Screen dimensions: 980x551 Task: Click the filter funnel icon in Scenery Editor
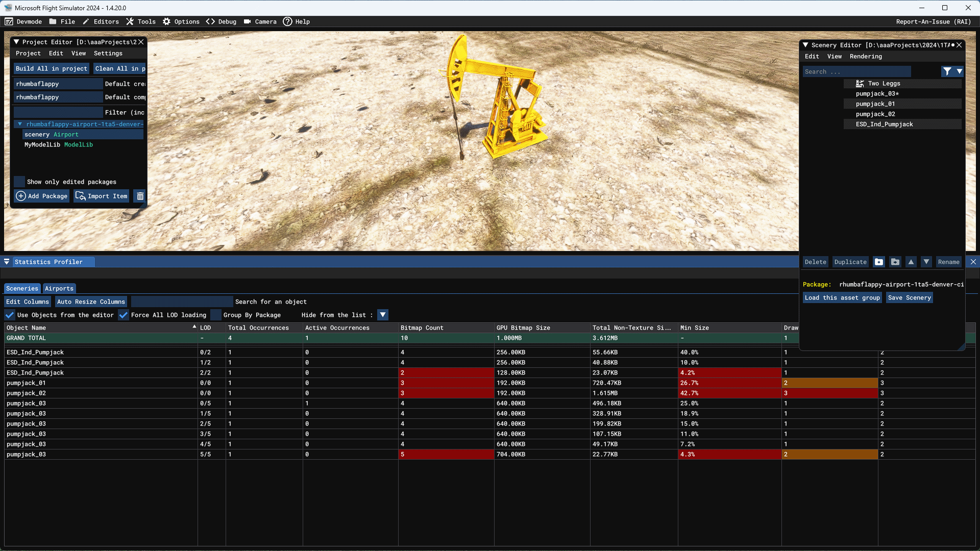coord(948,71)
